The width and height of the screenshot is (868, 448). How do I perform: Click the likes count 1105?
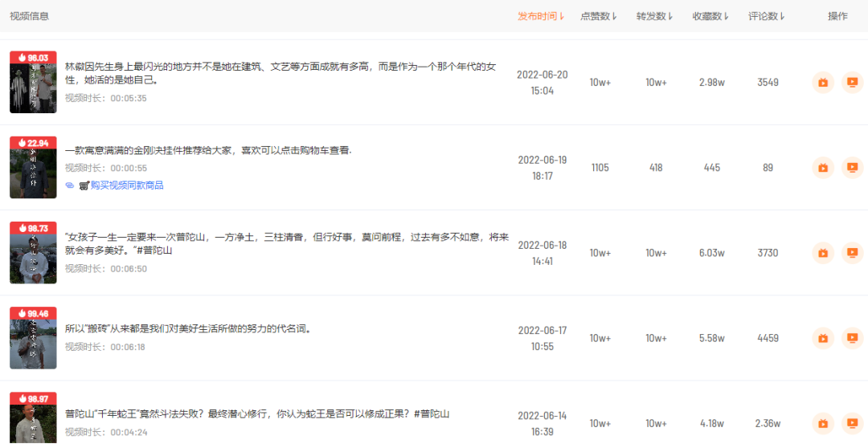600,168
